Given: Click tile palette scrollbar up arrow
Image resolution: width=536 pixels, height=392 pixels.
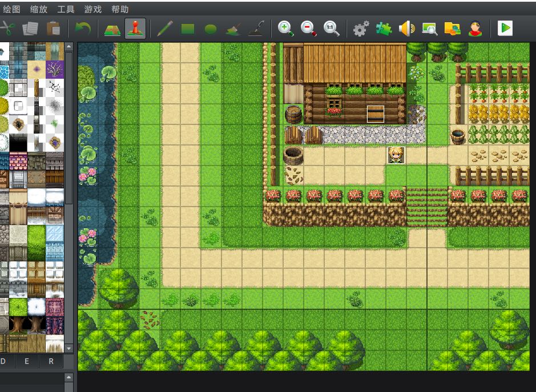Looking at the screenshot, I should pos(68,46).
